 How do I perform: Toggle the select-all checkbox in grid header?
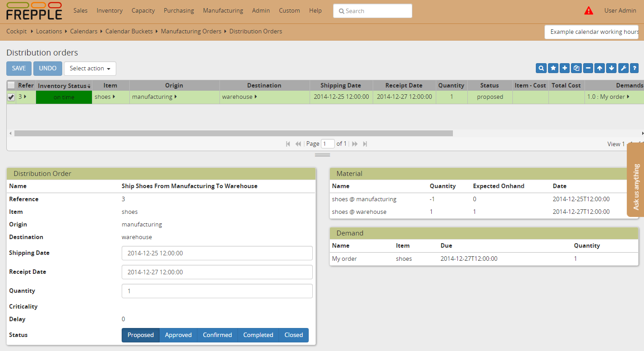11,85
